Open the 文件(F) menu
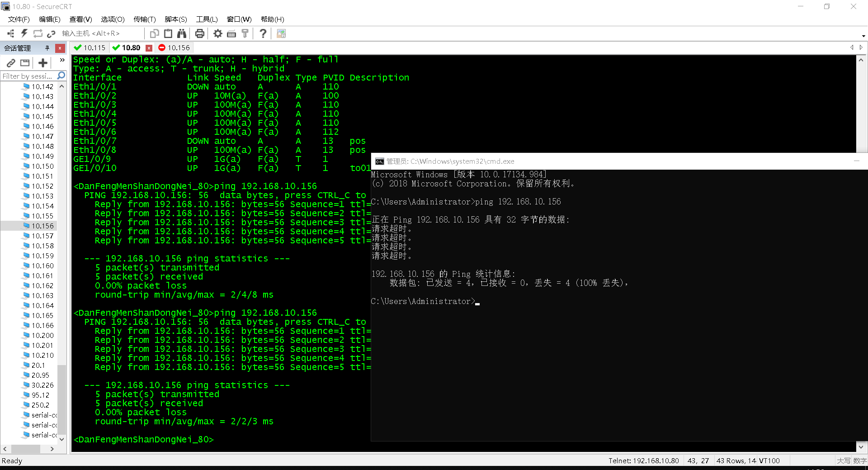 [x=19, y=19]
